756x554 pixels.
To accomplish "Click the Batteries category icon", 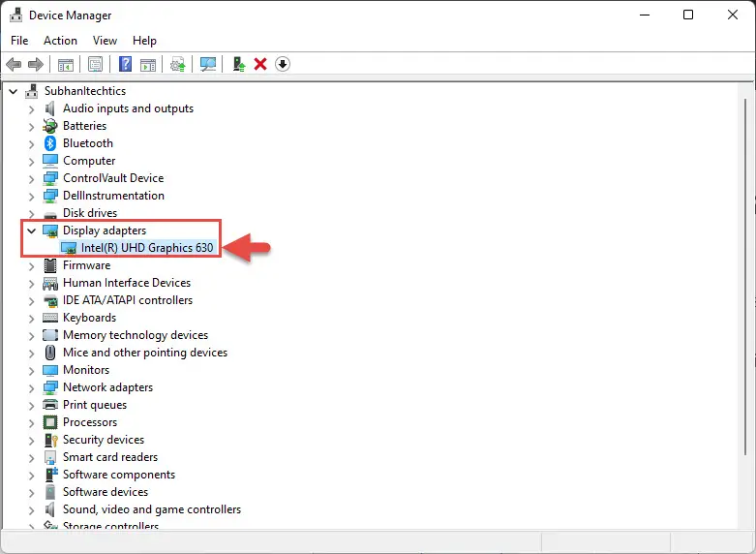I will coord(50,126).
